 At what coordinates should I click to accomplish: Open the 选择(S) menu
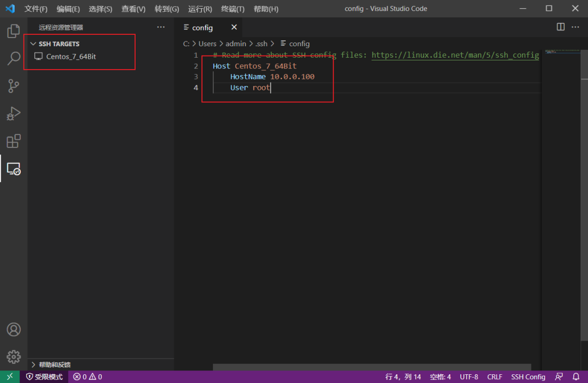[x=100, y=9]
